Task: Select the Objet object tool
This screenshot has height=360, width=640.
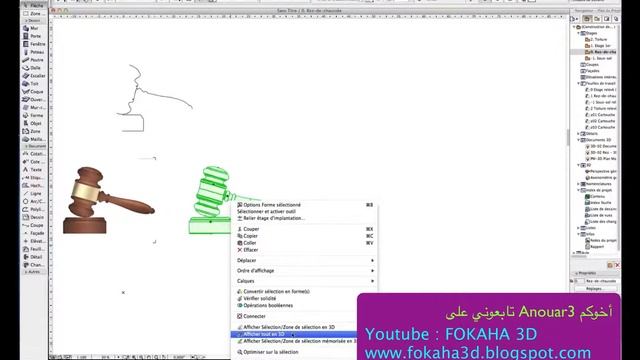Action: [x=34, y=123]
